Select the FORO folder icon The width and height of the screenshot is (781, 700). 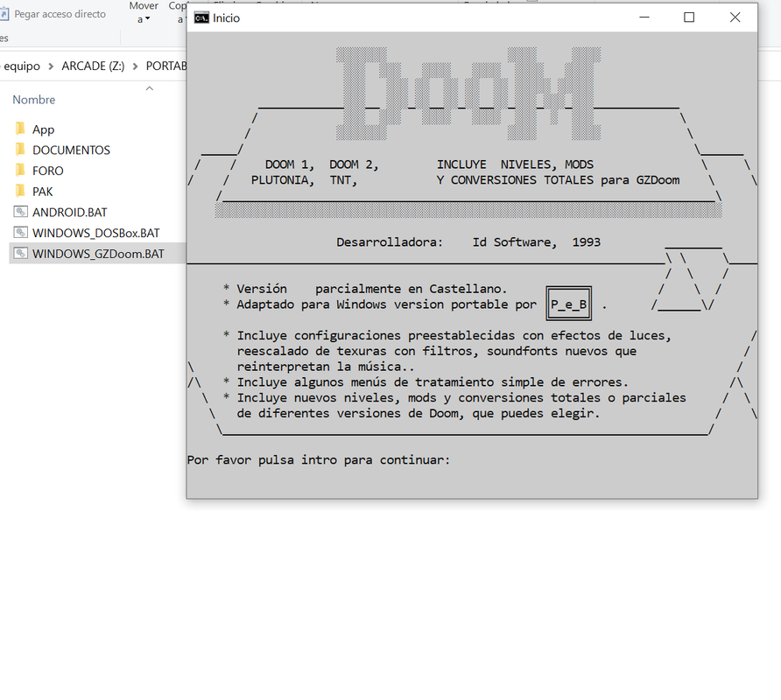click(20, 171)
